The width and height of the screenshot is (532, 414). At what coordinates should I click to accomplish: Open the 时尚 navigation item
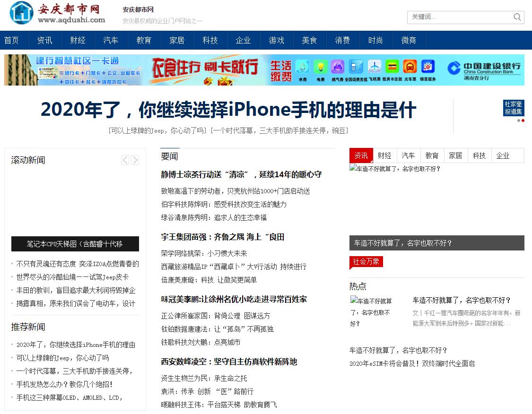point(375,40)
